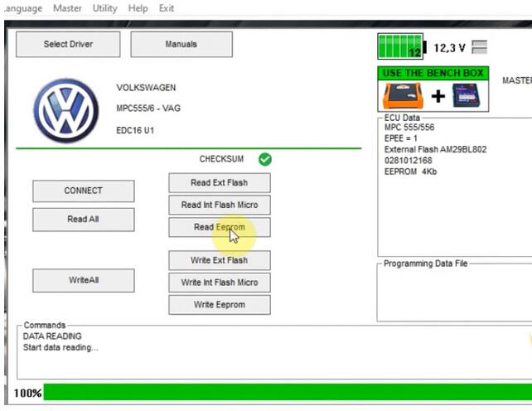Click the Start data reading... line
The width and height of the screenshot is (532, 411).
60,347
